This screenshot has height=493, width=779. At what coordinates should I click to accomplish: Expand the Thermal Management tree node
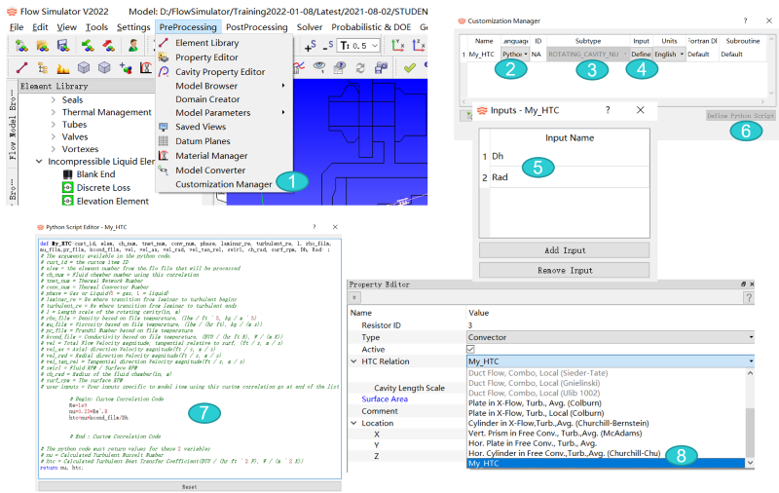click(x=53, y=112)
